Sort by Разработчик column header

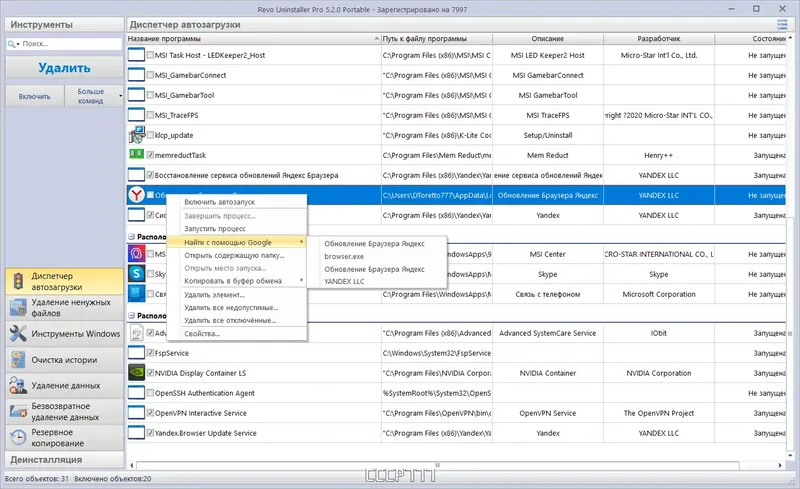(659, 39)
